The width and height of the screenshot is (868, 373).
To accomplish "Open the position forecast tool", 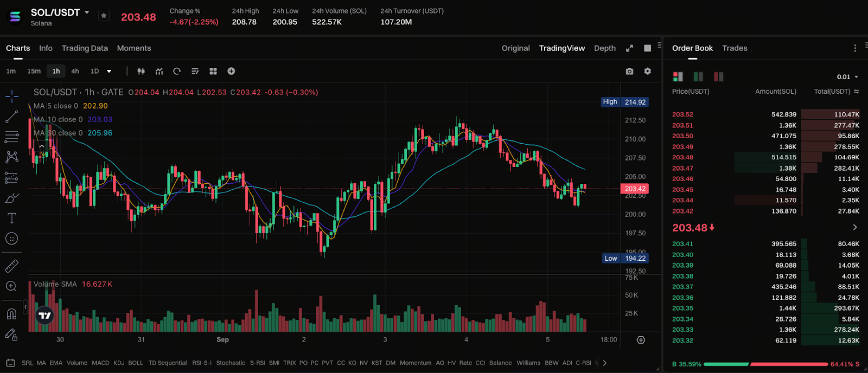I will 11,177.
